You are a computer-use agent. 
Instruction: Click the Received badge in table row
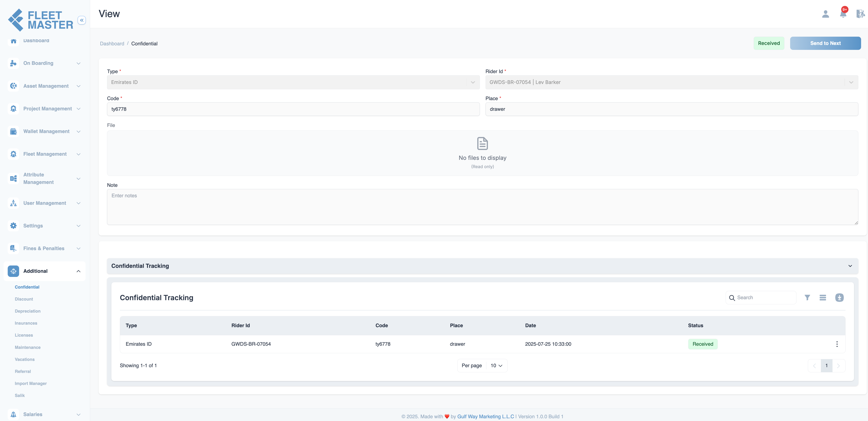(703, 344)
